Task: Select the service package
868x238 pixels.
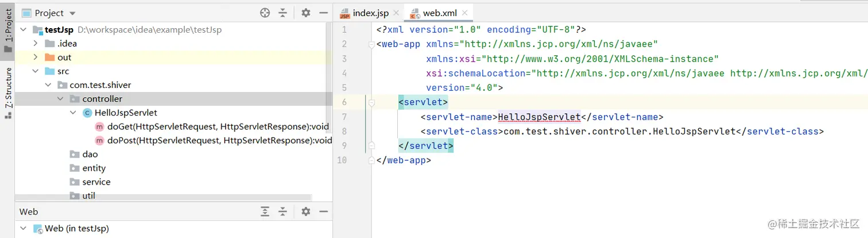Action: (x=96, y=182)
